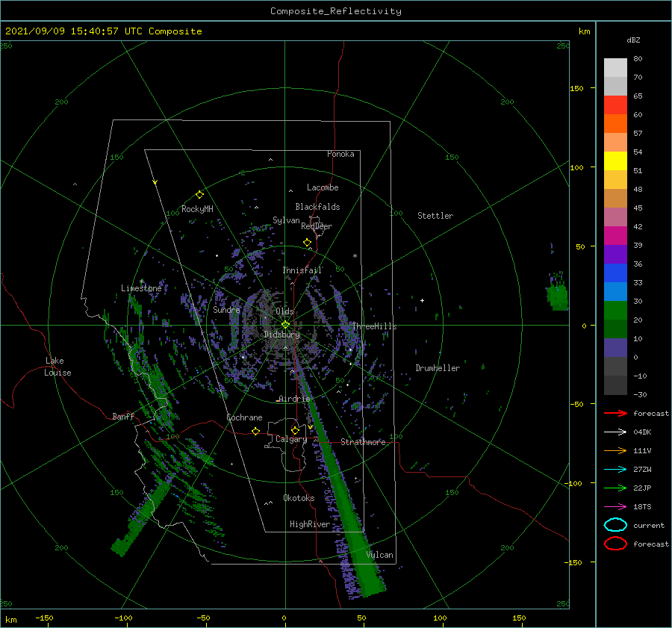Screen dimensions: 672x628
Task: Click the Stettler label
Action: tap(435, 216)
